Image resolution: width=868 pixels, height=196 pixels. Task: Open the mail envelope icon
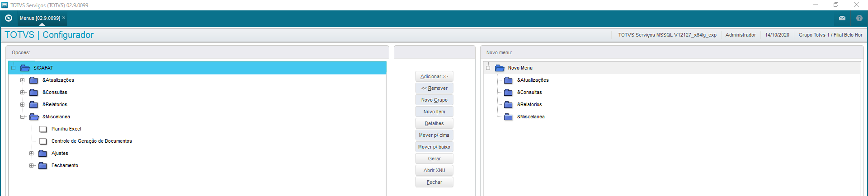842,18
